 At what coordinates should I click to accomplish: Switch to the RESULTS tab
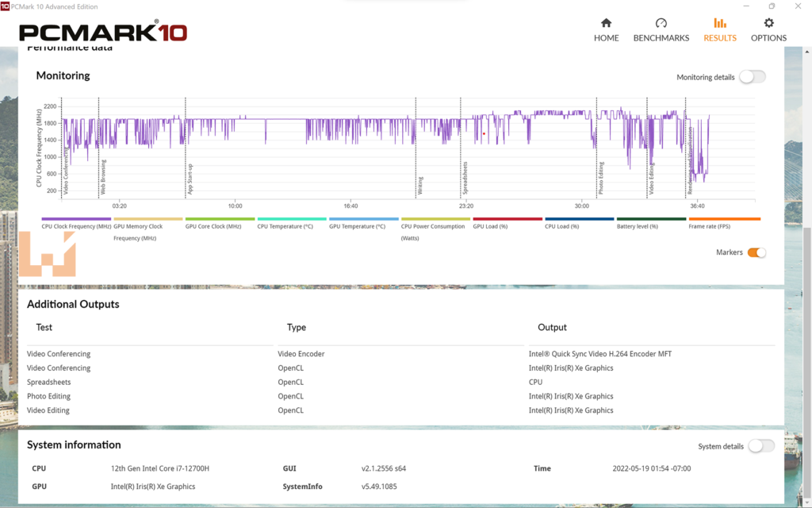(x=720, y=30)
